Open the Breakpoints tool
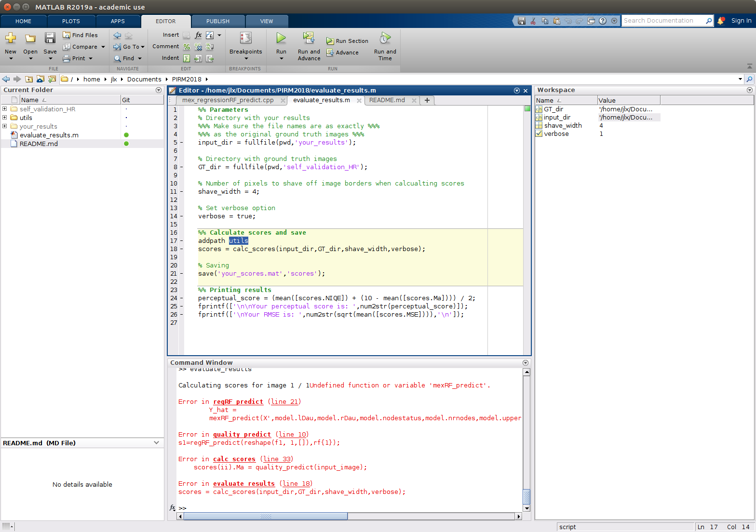756x532 pixels. point(245,39)
